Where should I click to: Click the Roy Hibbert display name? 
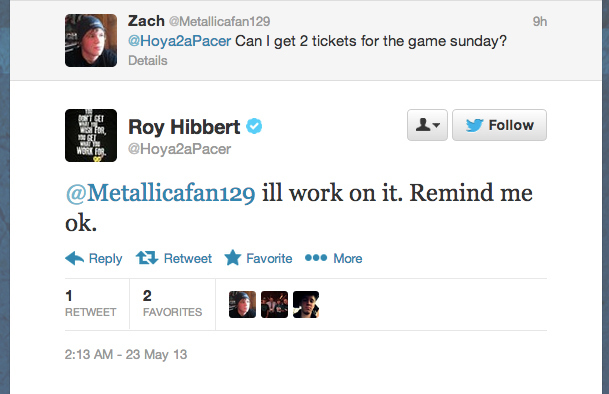click(184, 127)
